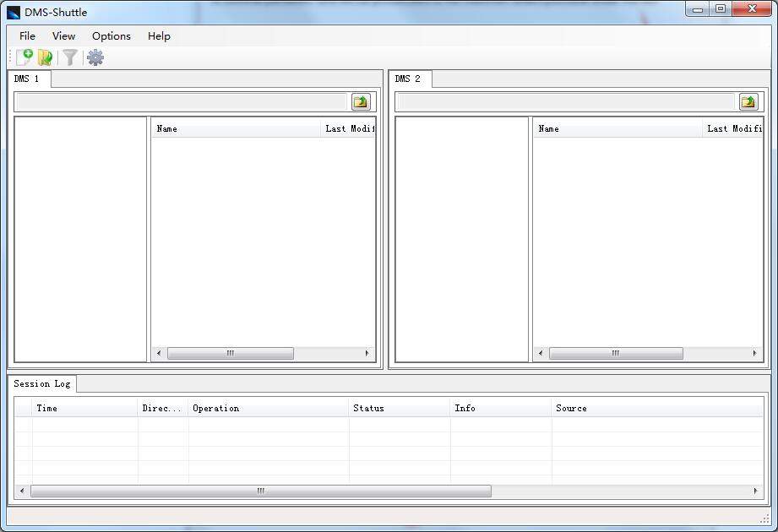The width and height of the screenshot is (778, 532).
Task: Click the DMS 2 file list scrollbar thumb
Action: click(616, 354)
